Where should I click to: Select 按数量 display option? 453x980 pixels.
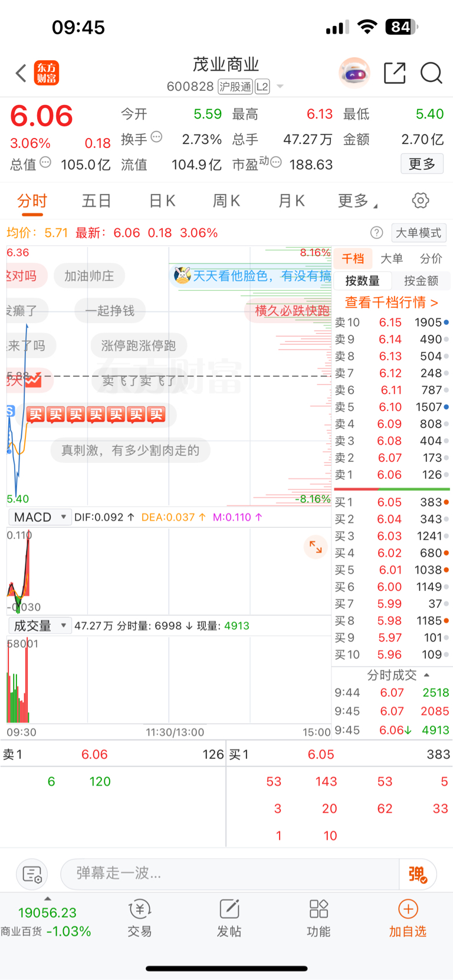pos(362,281)
